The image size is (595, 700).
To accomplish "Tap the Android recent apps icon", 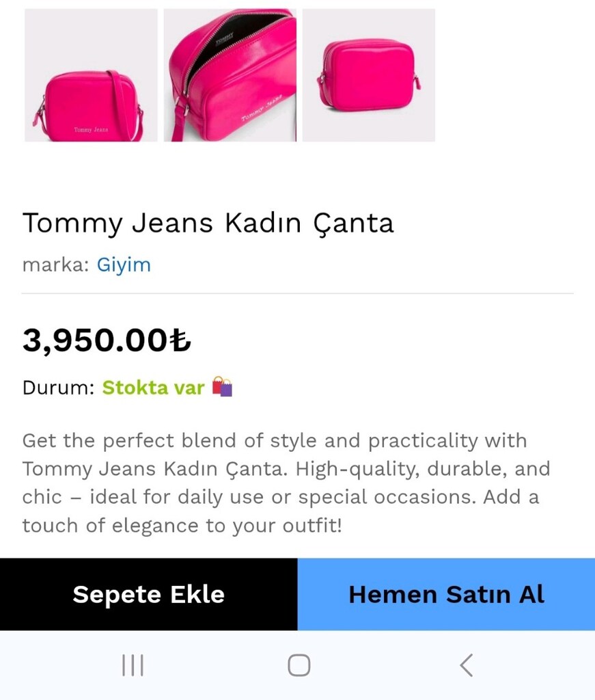I will [x=133, y=665].
